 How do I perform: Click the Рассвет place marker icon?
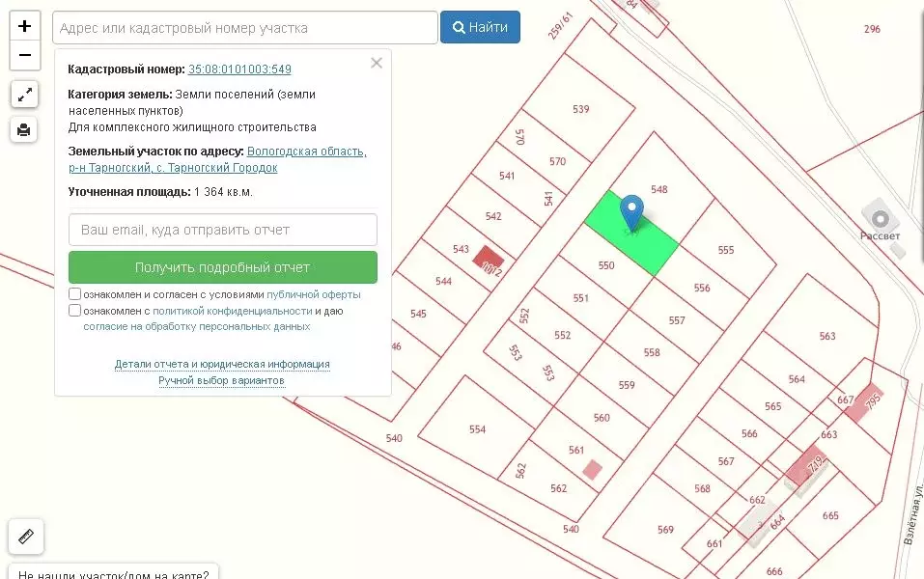(881, 219)
